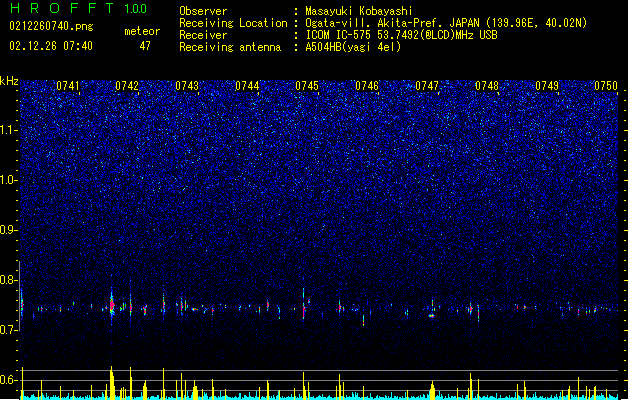Click the receiver value ICOM IC-575 53.7492 MHz USB

coord(401,35)
